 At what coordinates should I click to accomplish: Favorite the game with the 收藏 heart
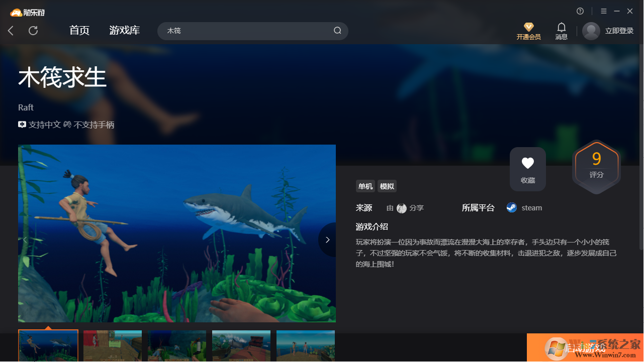(x=527, y=169)
